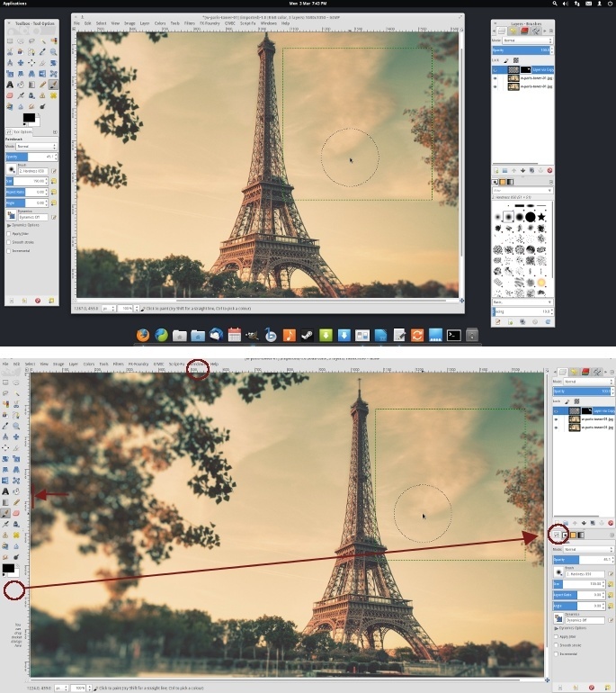Click layer Opacity slider in floating Layers dock
The image size is (616, 693).
tap(522, 49)
